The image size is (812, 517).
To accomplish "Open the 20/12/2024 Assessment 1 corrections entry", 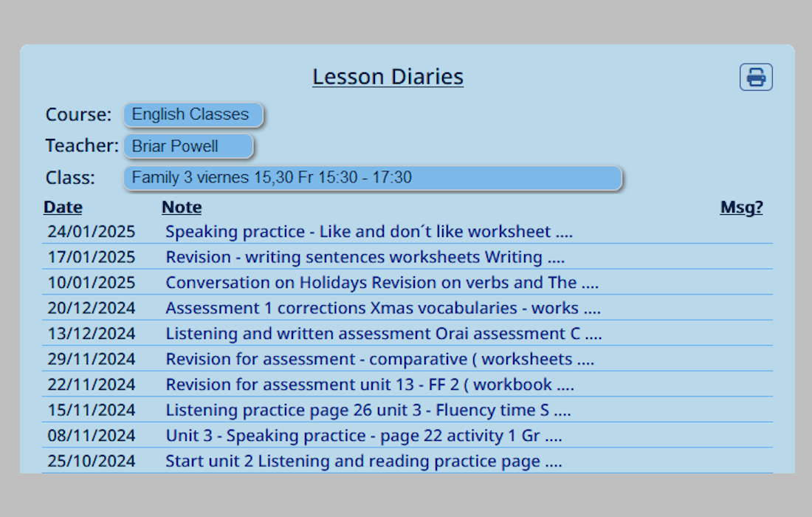I will [382, 308].
